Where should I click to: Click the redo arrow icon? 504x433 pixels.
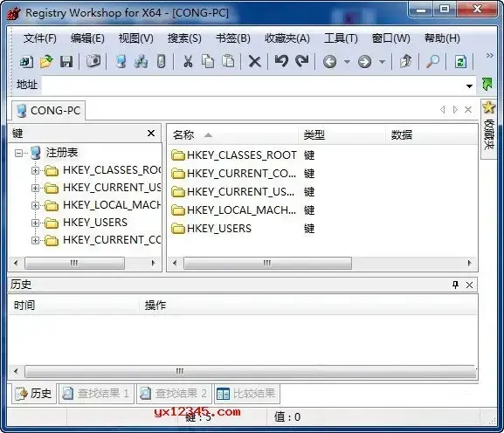[x=302, y=61]
